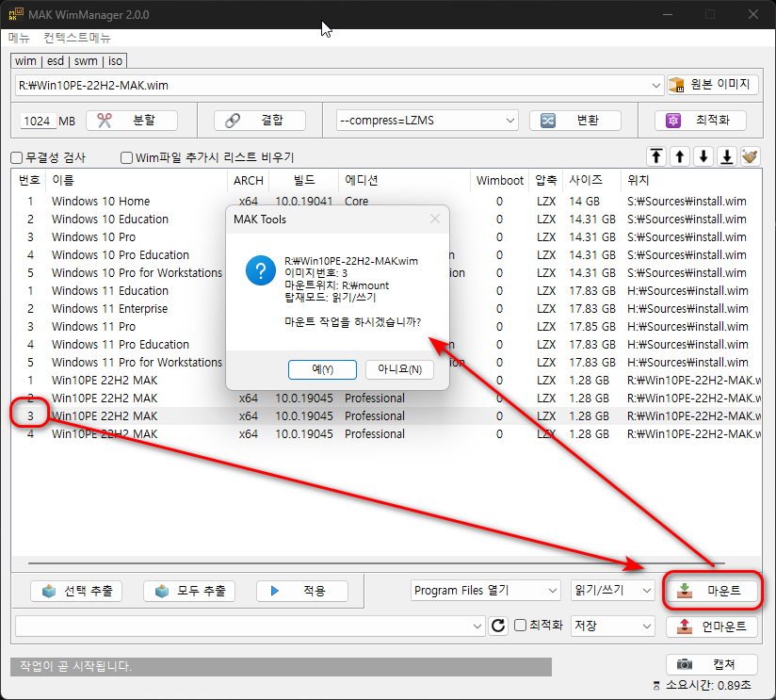Viewport: 776px width, 700px height.
Task: Click the 결합 join button
Action: tap(260, 121)
